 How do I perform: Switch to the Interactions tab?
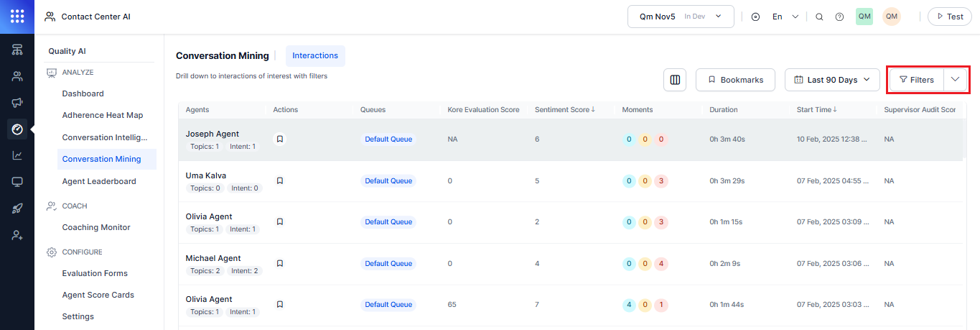(315, 56)
